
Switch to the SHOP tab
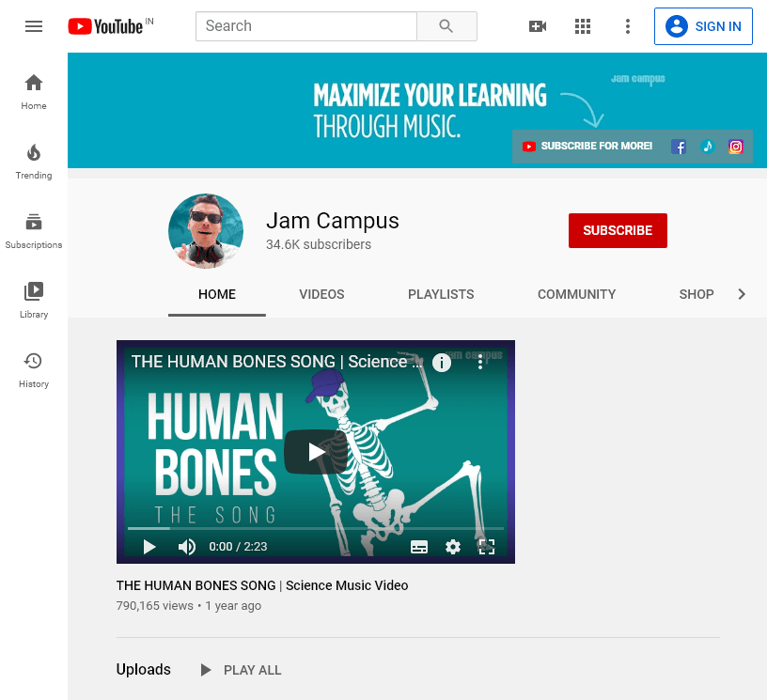point(697,294)
